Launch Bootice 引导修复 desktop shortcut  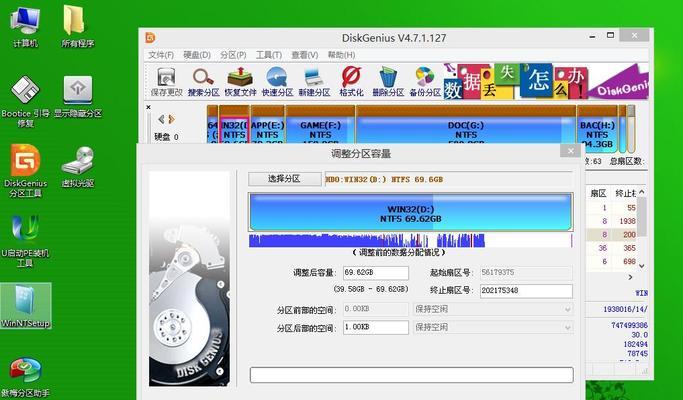point(25,102)
